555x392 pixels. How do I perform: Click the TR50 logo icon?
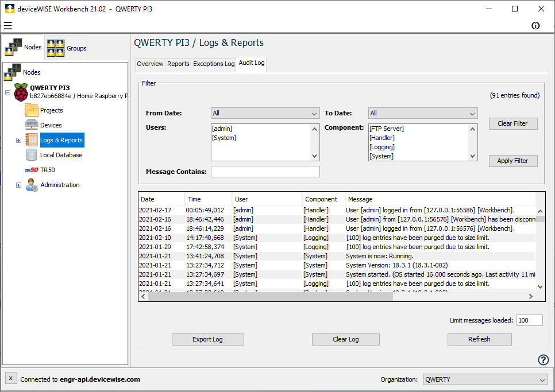pyautogui.click(x=32, y=170)
